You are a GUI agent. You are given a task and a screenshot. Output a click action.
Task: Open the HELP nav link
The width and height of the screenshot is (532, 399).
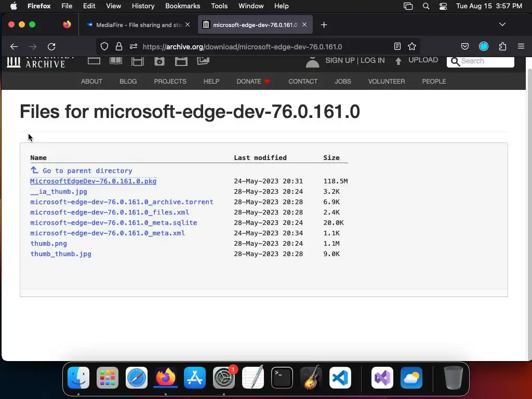point(211,82)
